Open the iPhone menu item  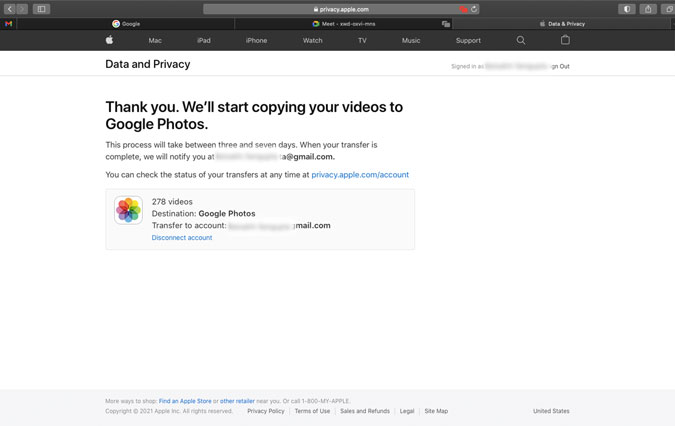coord(256,40)
